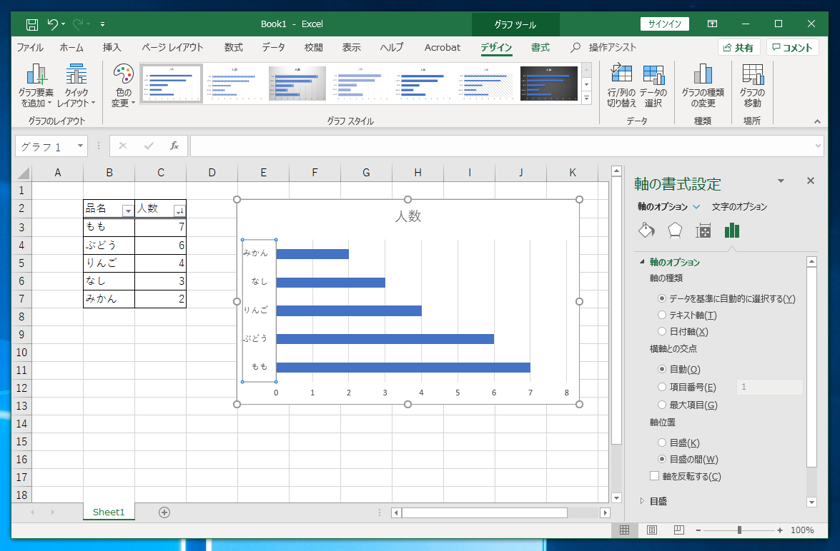Viewport: 840px width, 551px height.
Task: Switch to normal view status icon
Action: [624, 530]
